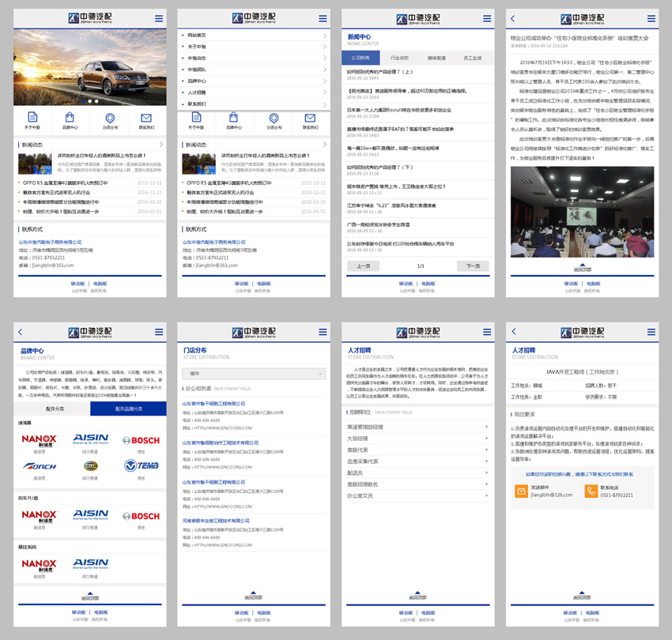Expand the 办公室文员 job listing
The width and height of the screenshot is (672, 640).
coord(418,495)
